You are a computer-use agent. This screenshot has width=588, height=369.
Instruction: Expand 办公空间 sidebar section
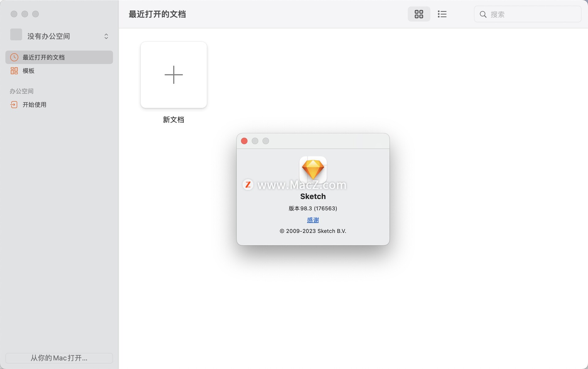click(x=21, y=91)
